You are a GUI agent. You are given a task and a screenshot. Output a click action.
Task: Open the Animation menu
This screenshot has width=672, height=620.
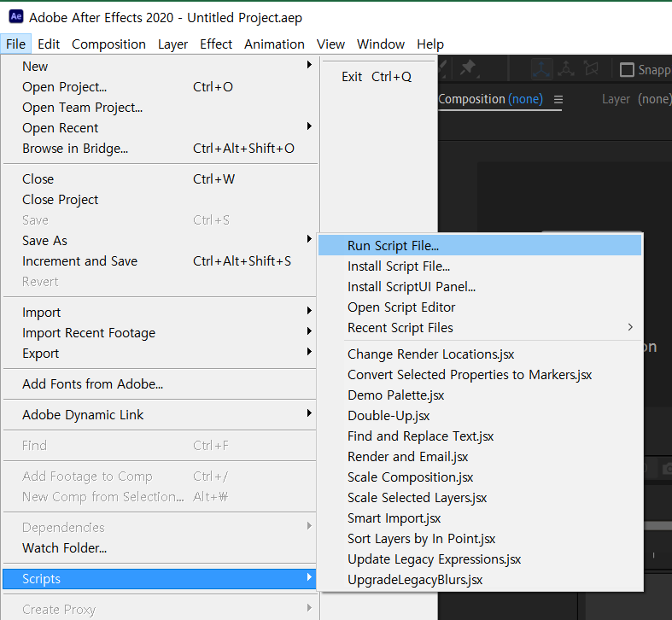click(x=274, y=44)
